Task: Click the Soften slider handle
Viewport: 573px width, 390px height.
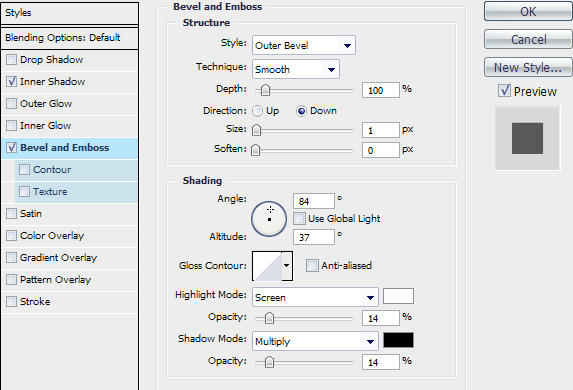Action: click(256, 150)
